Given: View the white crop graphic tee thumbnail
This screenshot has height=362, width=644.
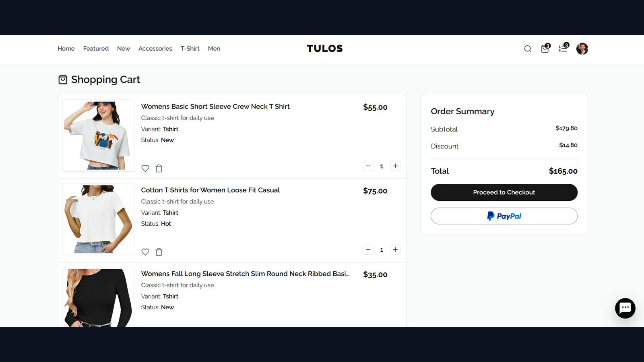Looking at the screenshot, I should pyautogui.click(x=98, y=136).
